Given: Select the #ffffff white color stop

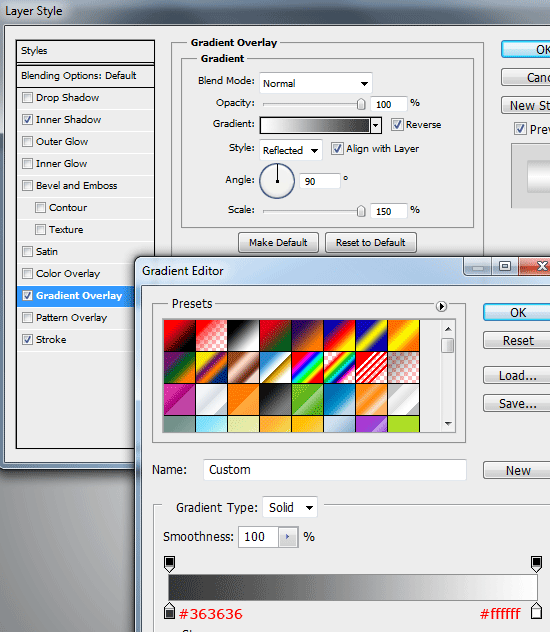Looking at the screenshot, I should click(x=536, y=611).
